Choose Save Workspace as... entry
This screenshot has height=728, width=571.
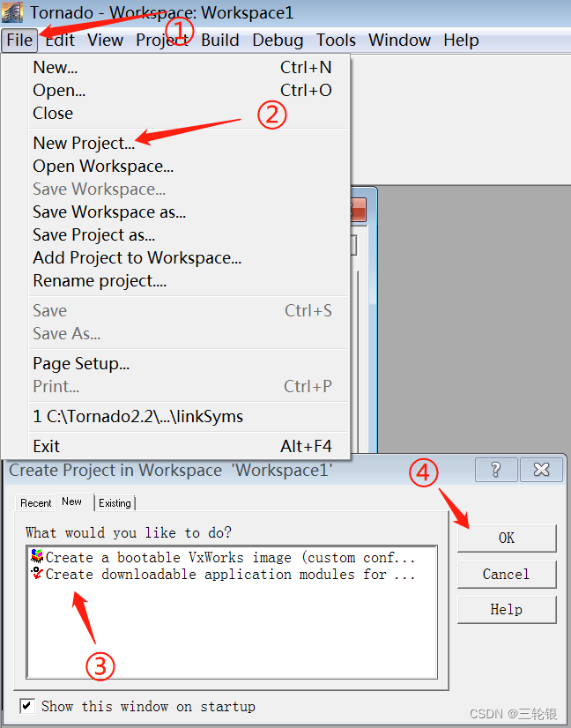(x=189, y=212)
